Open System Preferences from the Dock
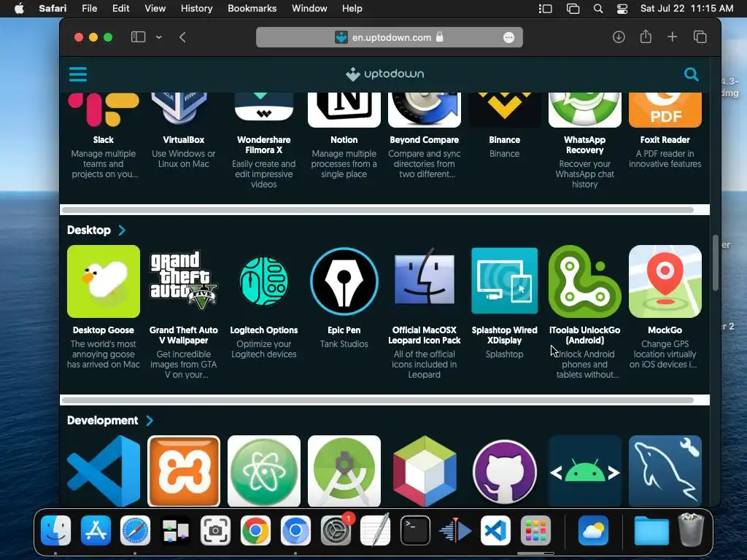Image resolution: width=747 pixels, height=560 pixels. (336, 531)
